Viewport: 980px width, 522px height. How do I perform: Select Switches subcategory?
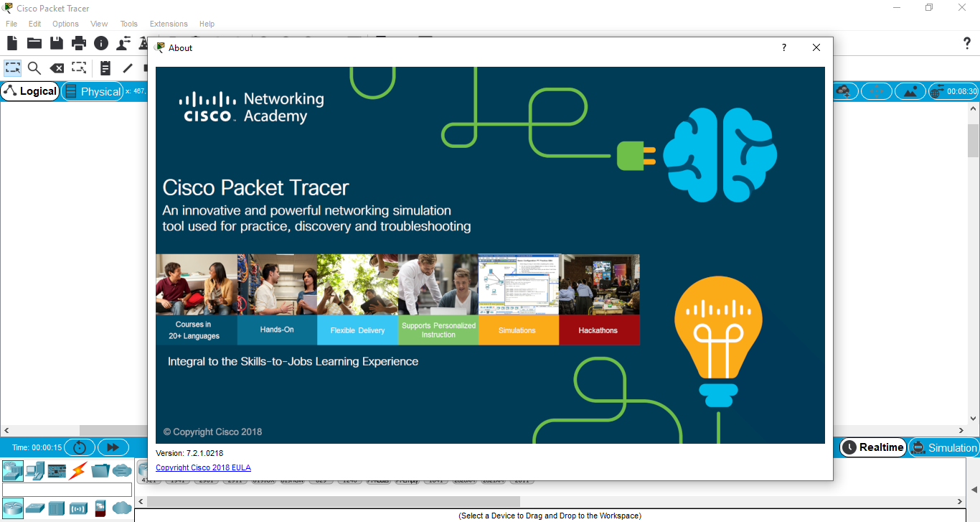point(35,508)
